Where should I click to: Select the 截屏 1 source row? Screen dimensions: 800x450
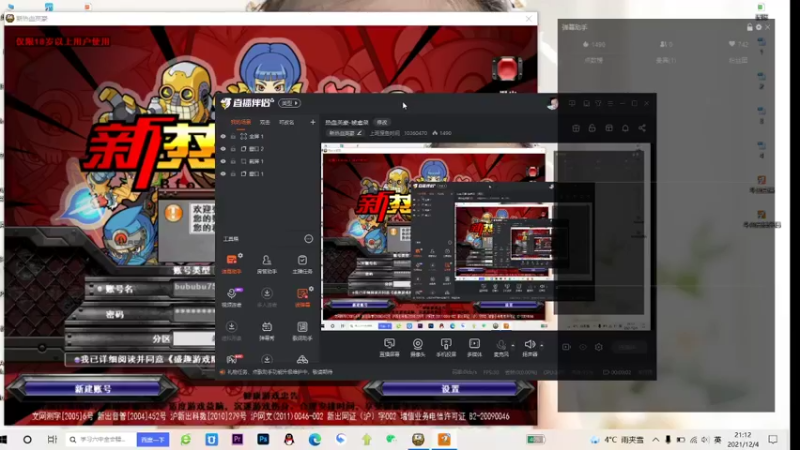268,161
